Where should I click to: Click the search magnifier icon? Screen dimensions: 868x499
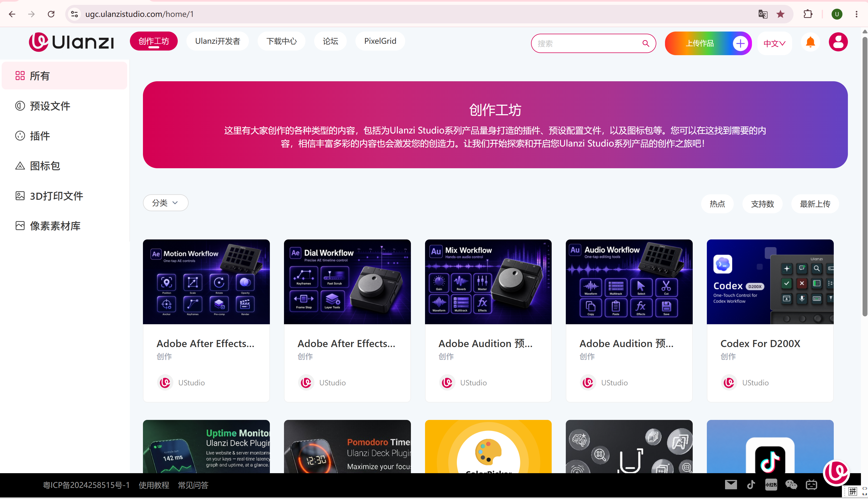pyautogui.click(x=646, y=43)
